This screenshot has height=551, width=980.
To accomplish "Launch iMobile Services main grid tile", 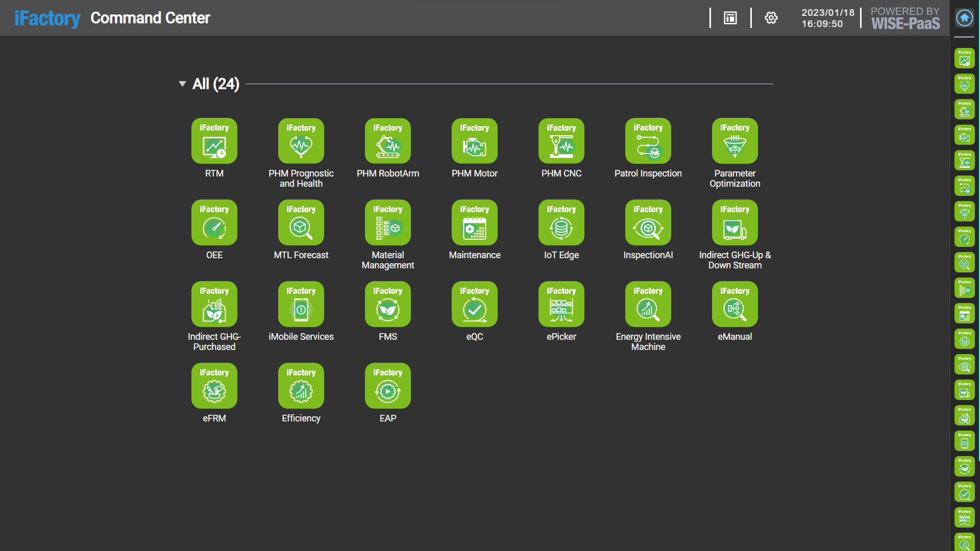I will [301, 304].
